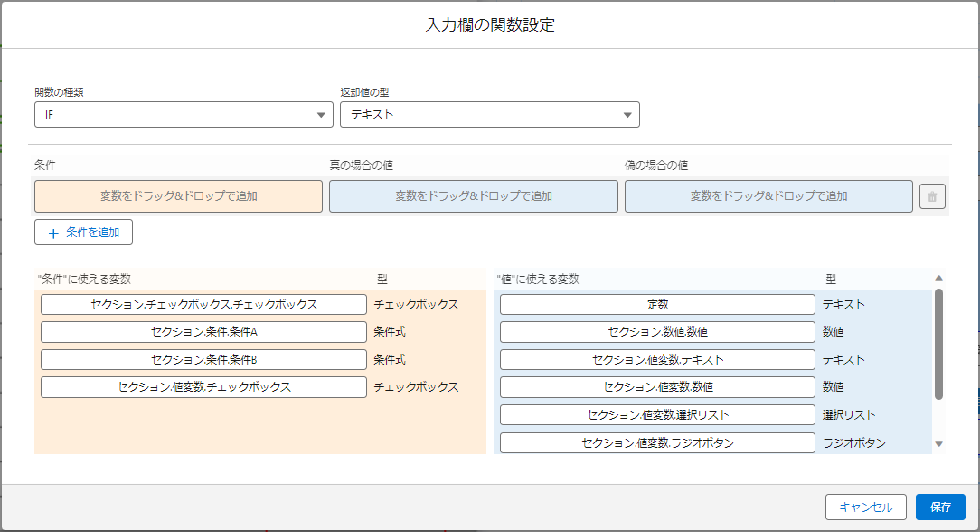Select variable セクション.条件.条件A

203,332
